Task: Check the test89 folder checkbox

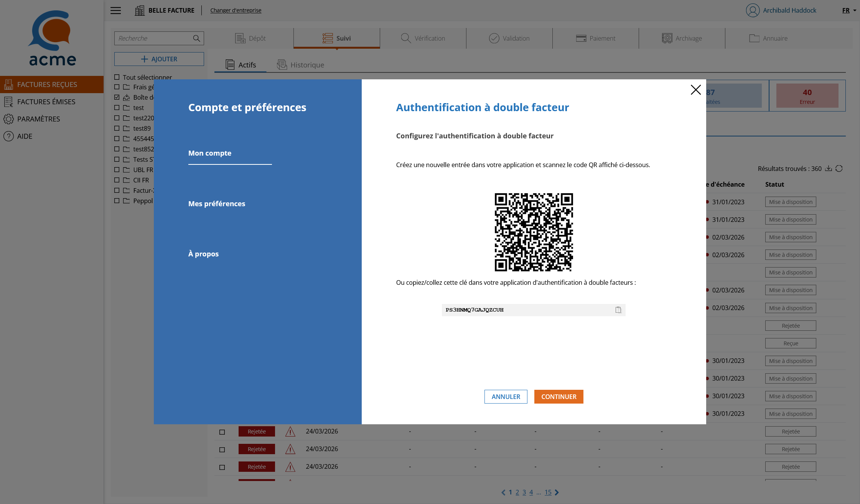Action: point(117,128)
